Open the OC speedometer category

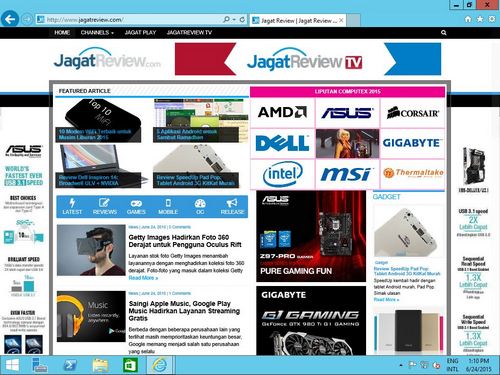200,207
